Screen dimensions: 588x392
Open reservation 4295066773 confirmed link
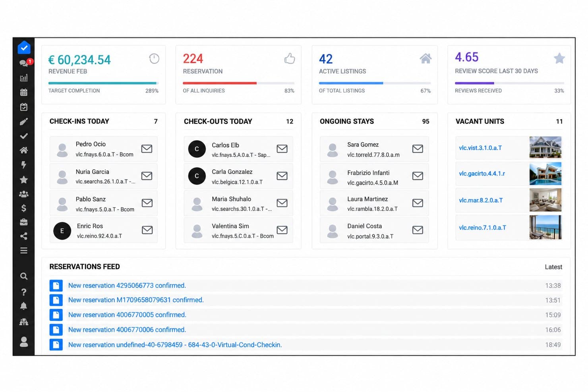coord(127,286)
